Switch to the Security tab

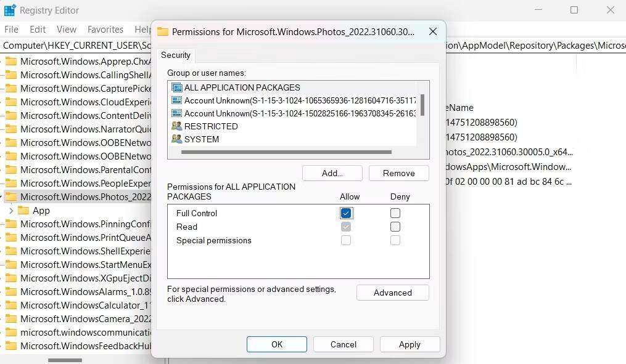tap(175, 55)
